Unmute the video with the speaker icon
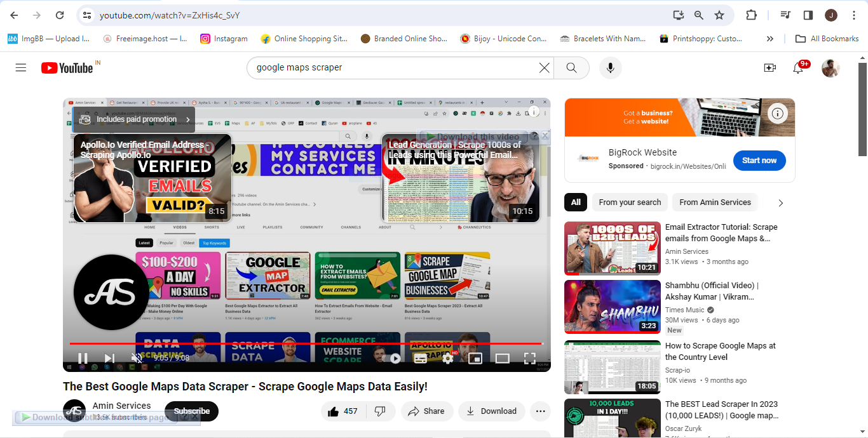The image size is (868, 438). pos(136,358)
